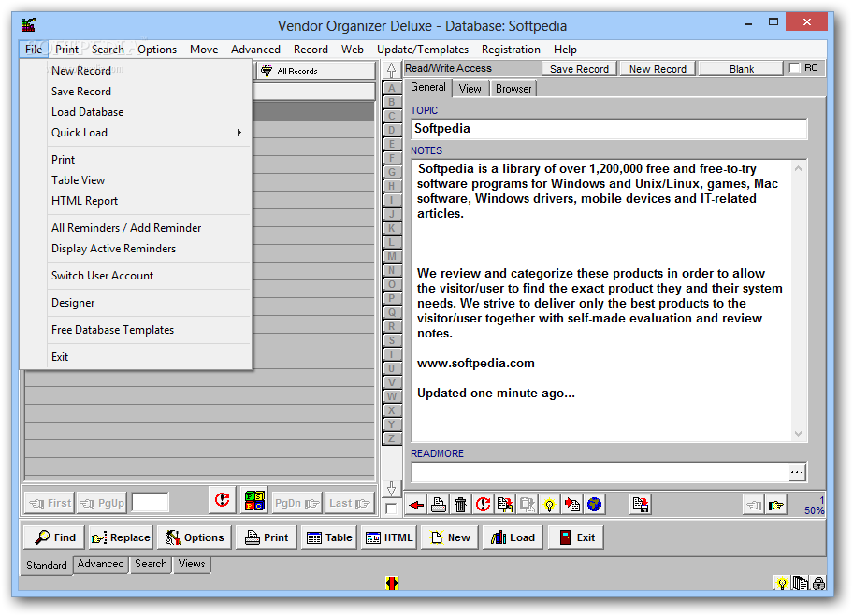Click down arrow of NOTES scrollbar
This screenshot has width=853, height=616.
tap(798, 434)
